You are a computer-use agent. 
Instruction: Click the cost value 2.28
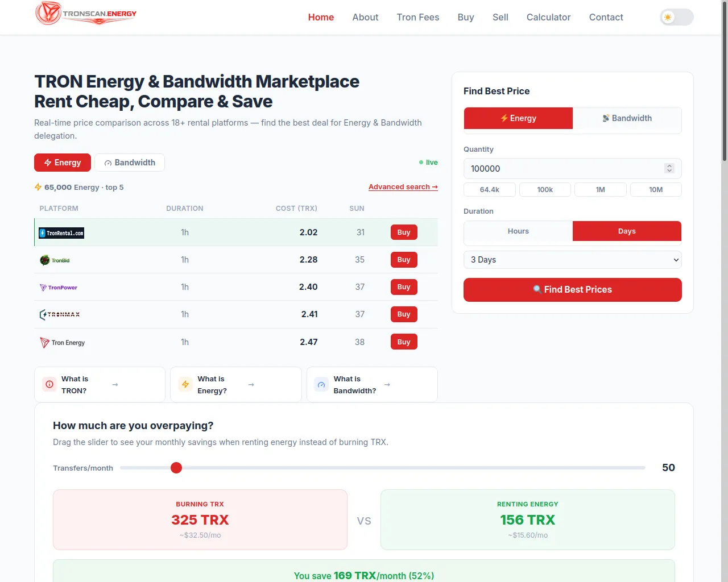(309, 260)
